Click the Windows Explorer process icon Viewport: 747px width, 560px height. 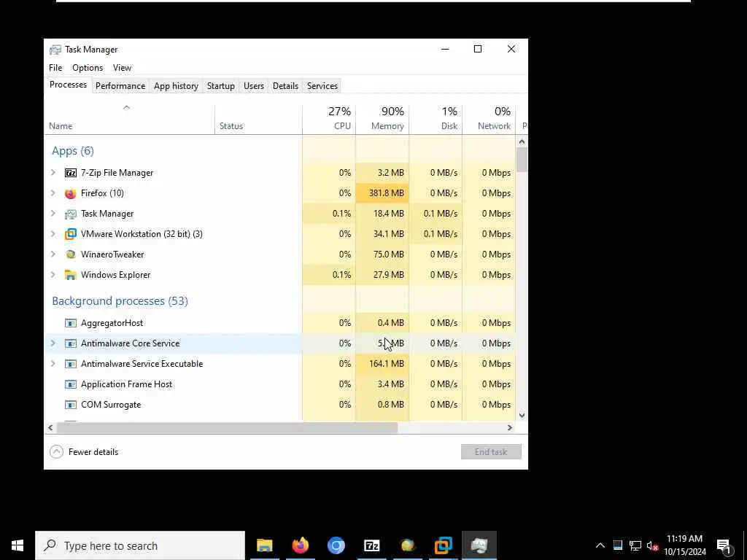[x=71, y=275]
